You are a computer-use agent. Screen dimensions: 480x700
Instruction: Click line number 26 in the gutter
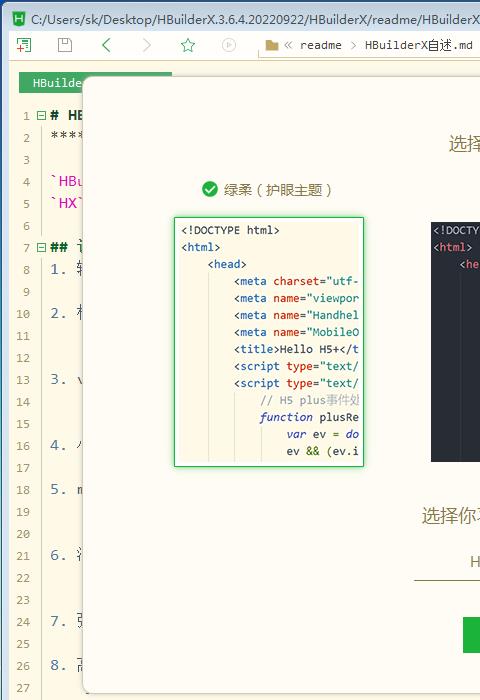23,666
